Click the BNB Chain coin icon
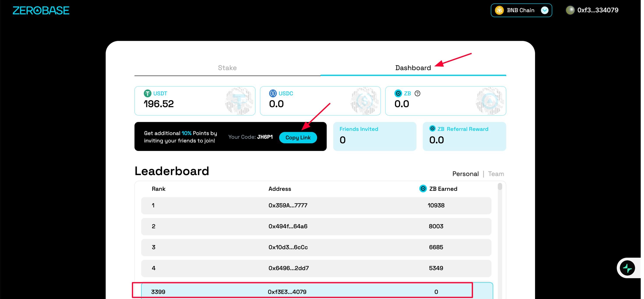644x299 pixels. pos(499,10)
